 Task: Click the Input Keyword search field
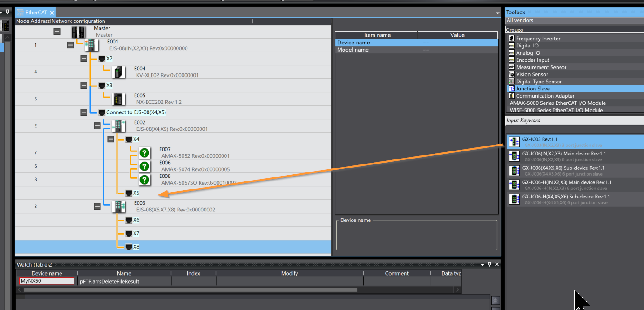point(574,121)
